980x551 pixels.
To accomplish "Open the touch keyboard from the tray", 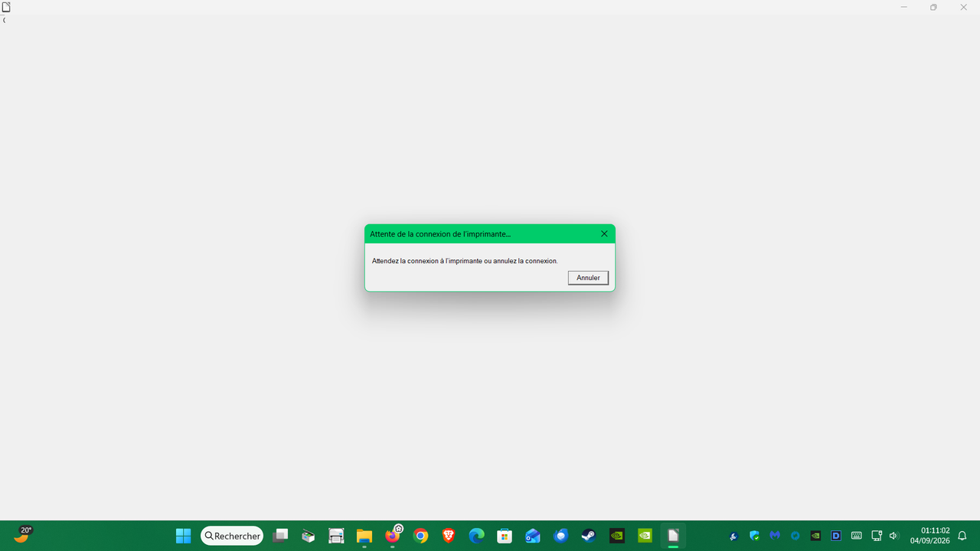I will tap(857, 536).
